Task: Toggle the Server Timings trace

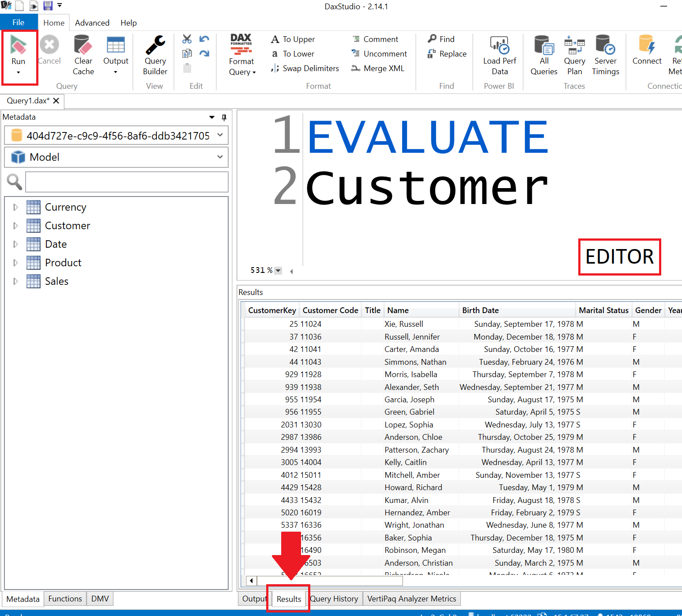Action: pyautogui.click(x=605, y=55)
